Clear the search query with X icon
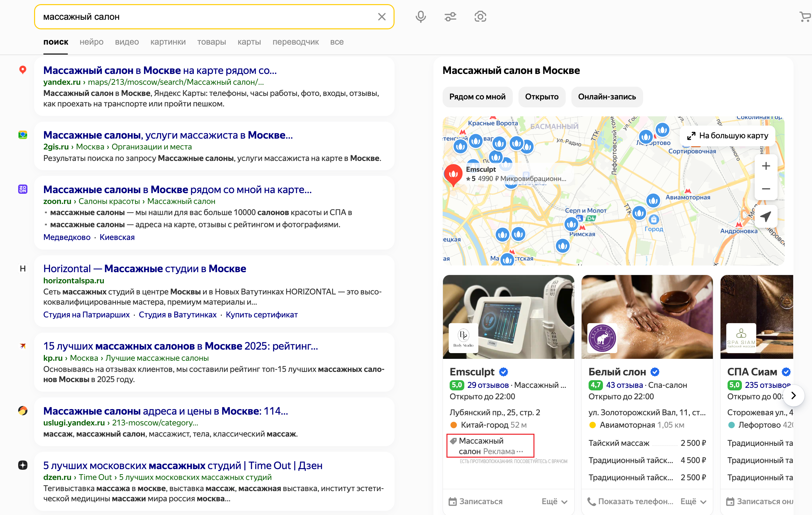This screenshot has width=812, height=515. (382, 17)
